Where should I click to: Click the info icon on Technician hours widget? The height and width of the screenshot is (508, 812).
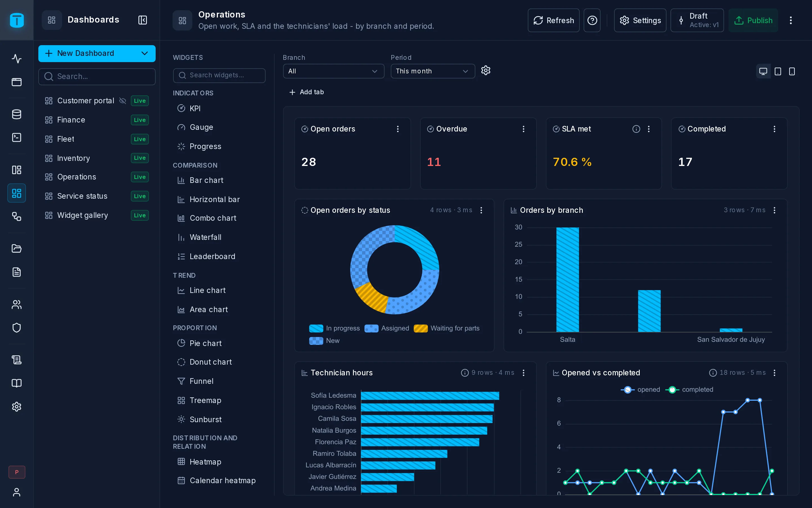tap(465, 373)
